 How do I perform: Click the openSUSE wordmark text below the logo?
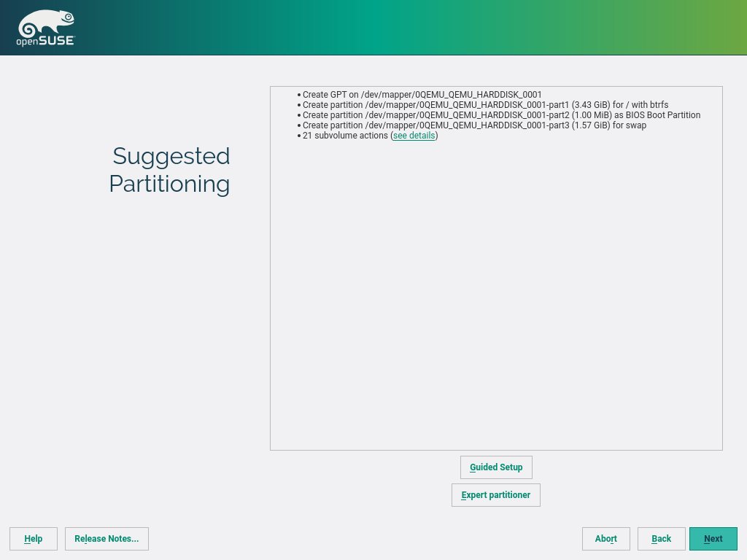(45, 42)
